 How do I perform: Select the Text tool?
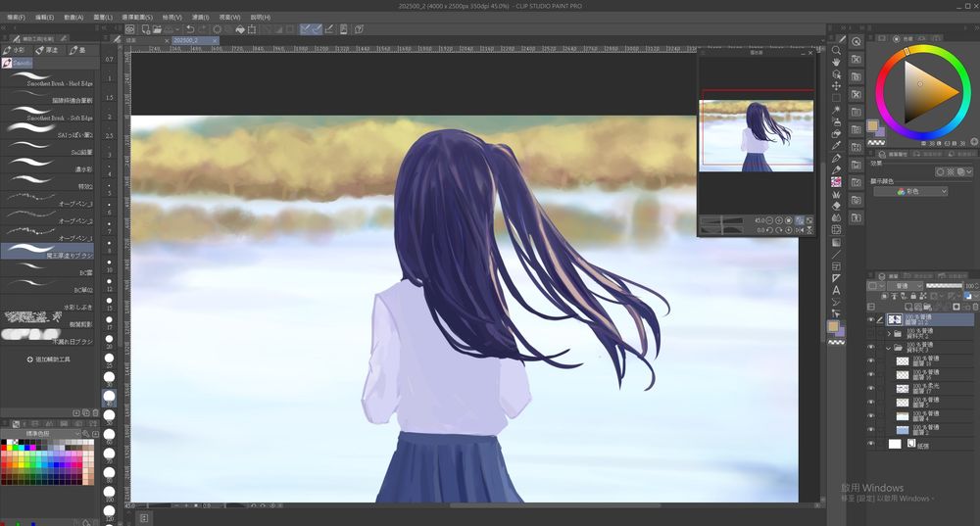pyautogui.click(x=836, y=290)
